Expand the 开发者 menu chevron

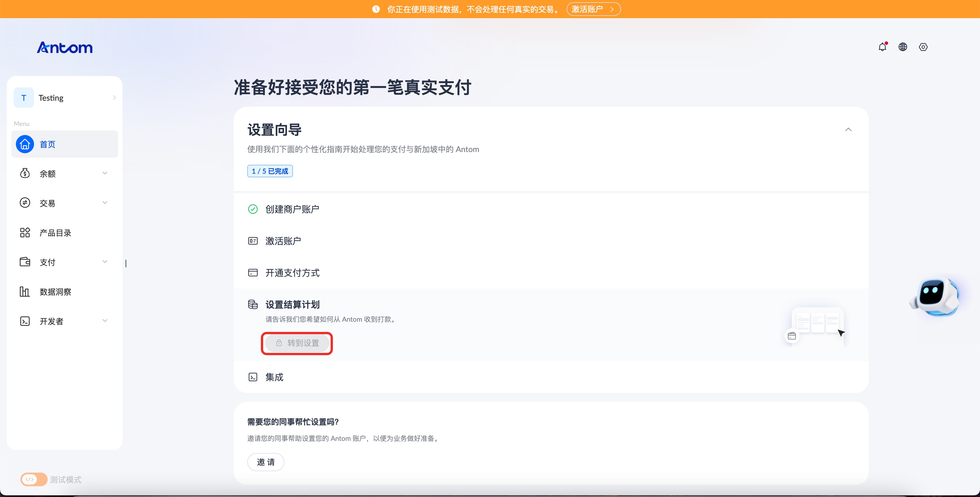(x=105, y=321)
